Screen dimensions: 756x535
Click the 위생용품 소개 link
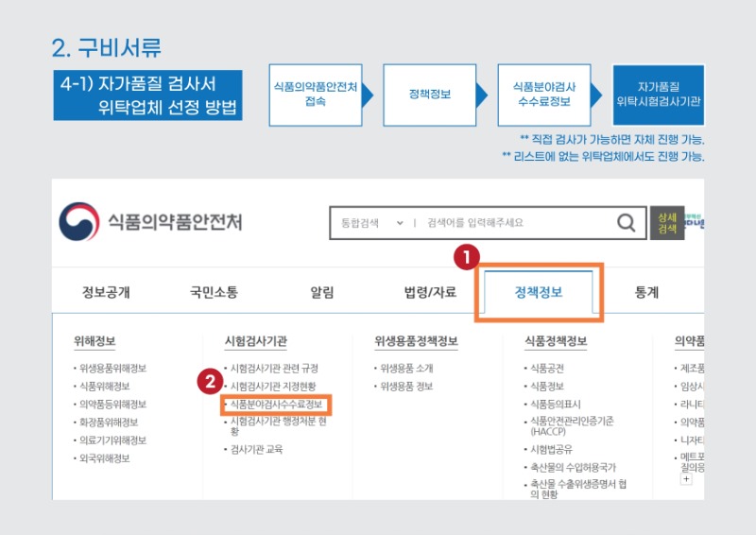coord(407,369)
